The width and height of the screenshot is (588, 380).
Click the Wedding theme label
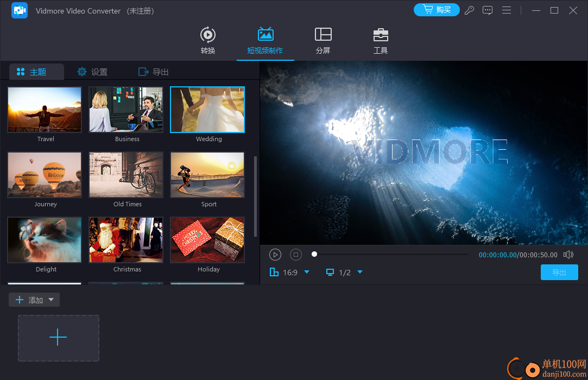tap(209, 139)
